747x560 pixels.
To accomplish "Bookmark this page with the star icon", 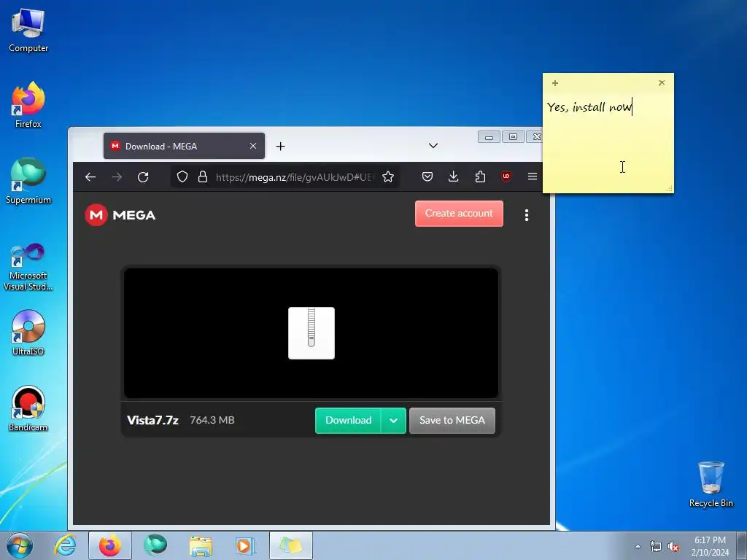I will pyautogui.click(x=388, y=177).
